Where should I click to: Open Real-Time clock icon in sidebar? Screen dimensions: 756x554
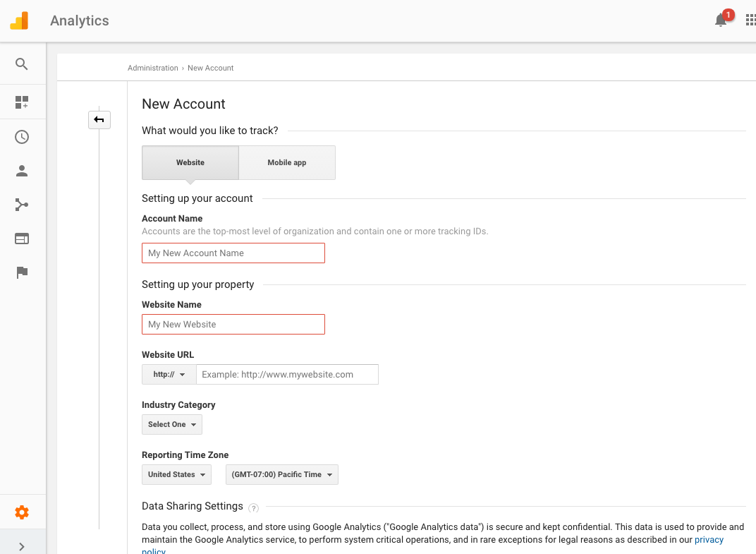[x=22, y=137]
